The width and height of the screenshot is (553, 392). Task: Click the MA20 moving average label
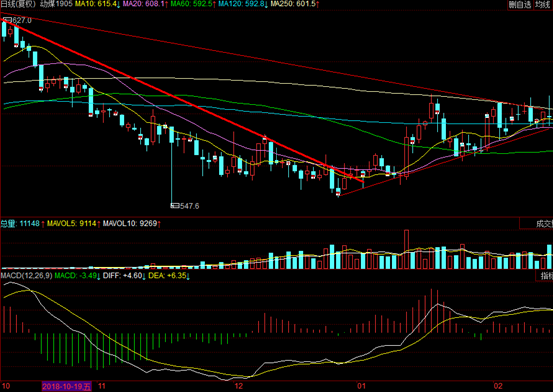pyautogui.click(x=145, y=4)
